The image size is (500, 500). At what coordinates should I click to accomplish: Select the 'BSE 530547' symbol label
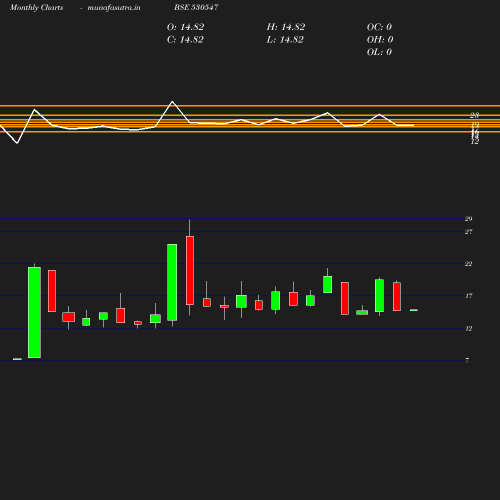[x=196, y=7]
